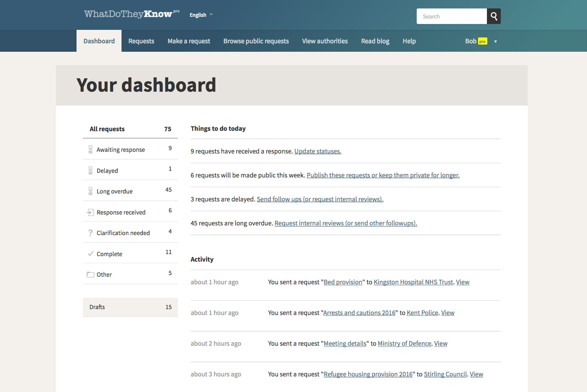Go to Browse public requests
The height and width of the screenshot is (392, 587).
[x=256, y=41]
